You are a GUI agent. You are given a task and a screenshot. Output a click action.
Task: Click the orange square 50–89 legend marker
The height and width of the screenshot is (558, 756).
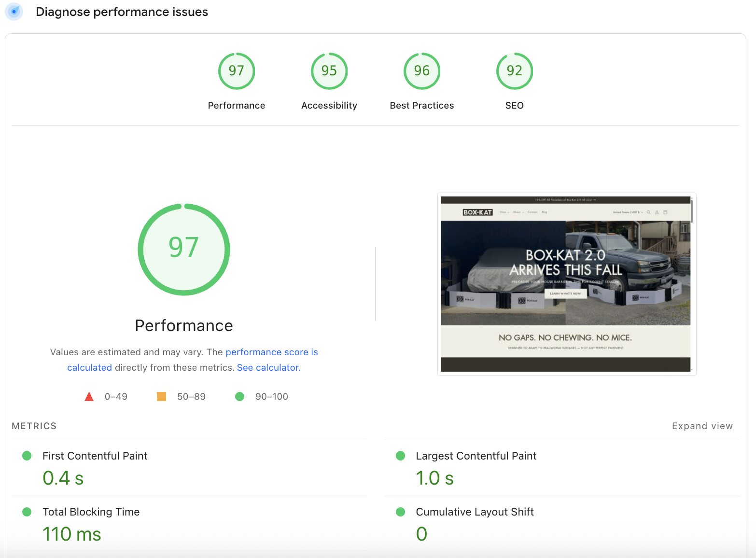click(x=162, y=396)
